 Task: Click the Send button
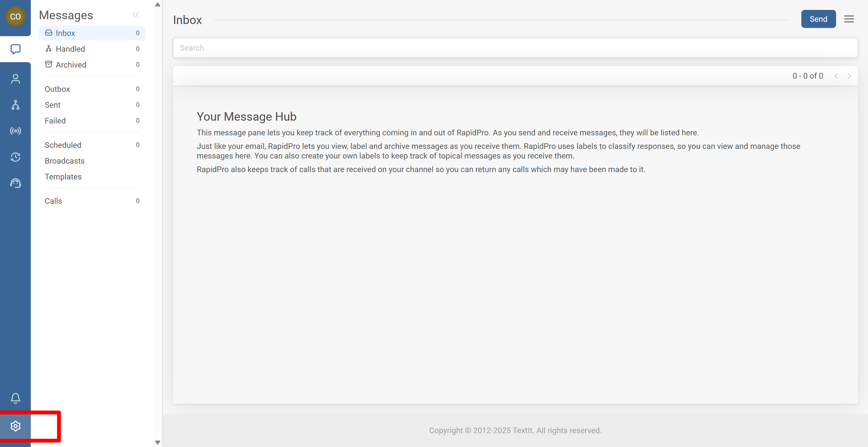pos(818,19)
